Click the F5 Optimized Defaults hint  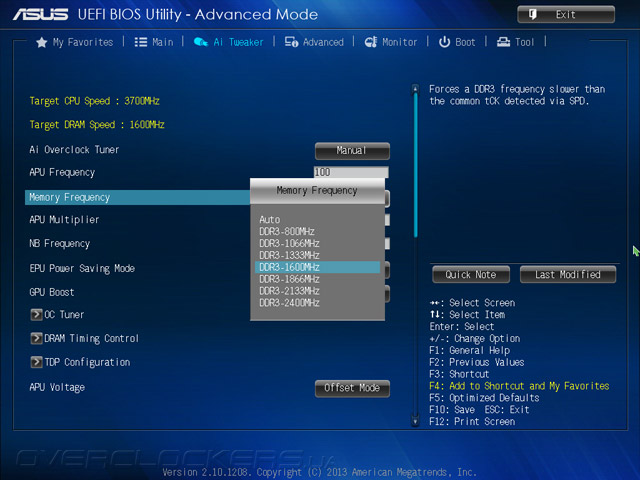click(x=484, y=398)
